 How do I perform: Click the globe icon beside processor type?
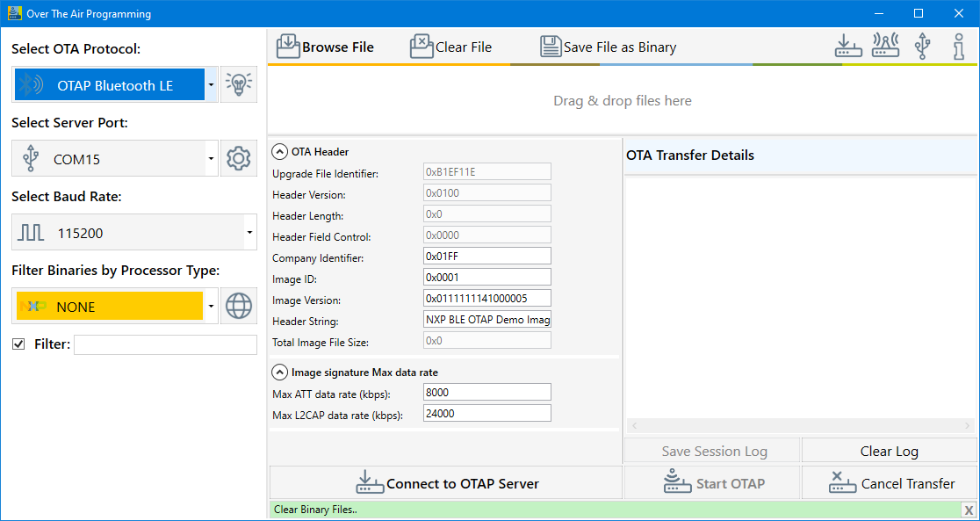tap(239, 307)
